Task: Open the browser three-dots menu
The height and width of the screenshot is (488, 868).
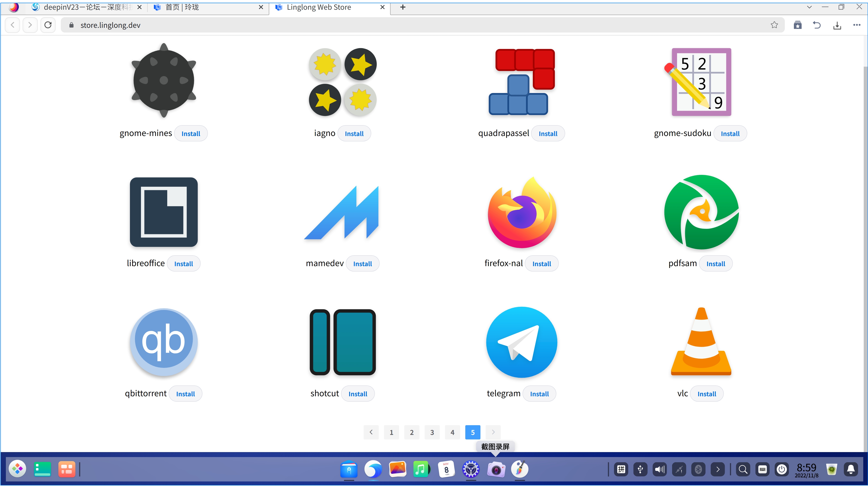Action: coord(856,25)
